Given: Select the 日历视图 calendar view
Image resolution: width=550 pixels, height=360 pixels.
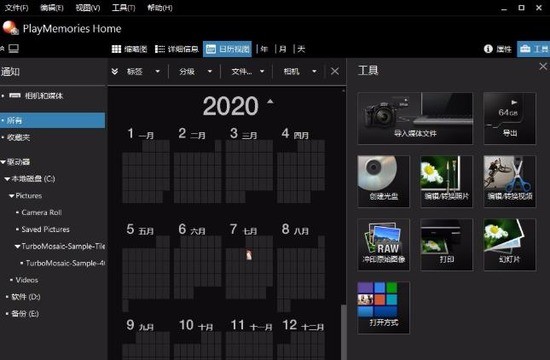Looking at the screenshot, I should click(x=227, y=49).
